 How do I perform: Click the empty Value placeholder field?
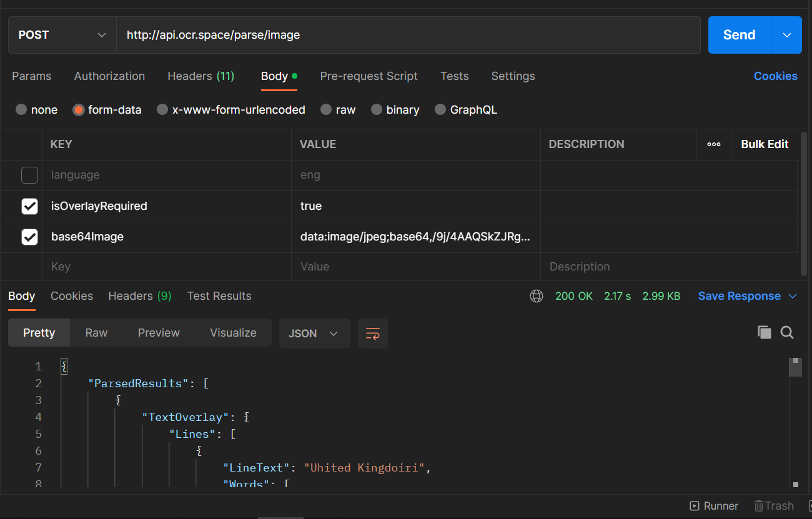[x=416, y=267]
